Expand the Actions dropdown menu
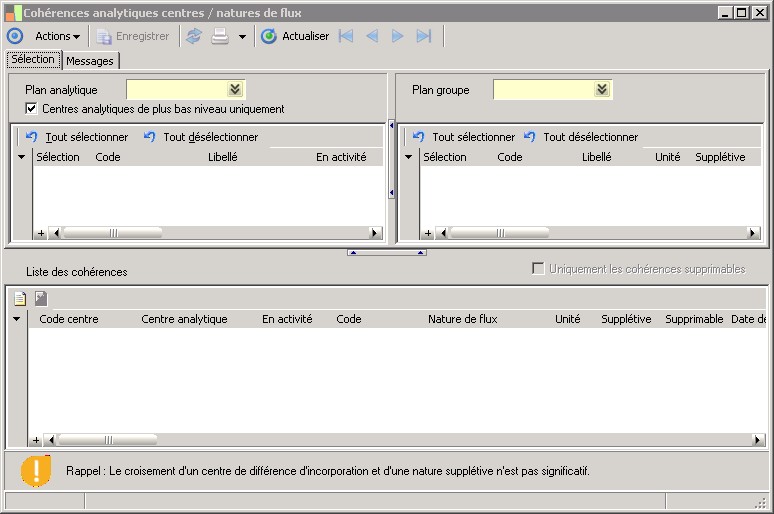Screen dimensions: 774x514 pos(57,36)
